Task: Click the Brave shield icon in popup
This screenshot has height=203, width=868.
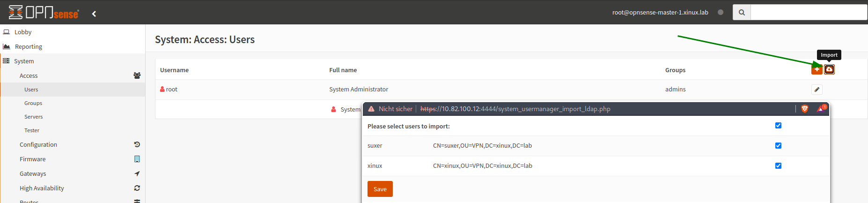Action: pyautogui.click(x=805, y=109)
